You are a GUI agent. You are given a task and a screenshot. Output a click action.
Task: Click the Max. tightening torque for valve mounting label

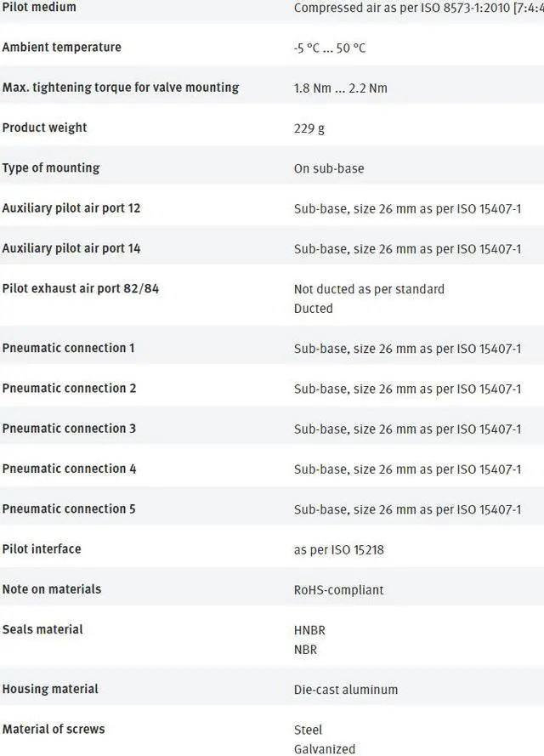121,88
